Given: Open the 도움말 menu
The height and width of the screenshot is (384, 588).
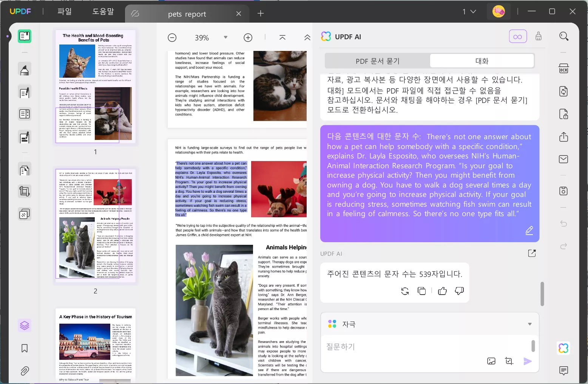Looking at the screenshot, I should [103, 12].
